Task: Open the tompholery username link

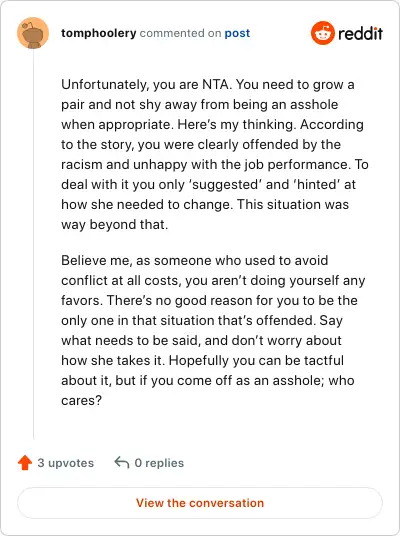Action: pyautogui.click(x=98, y=33)
